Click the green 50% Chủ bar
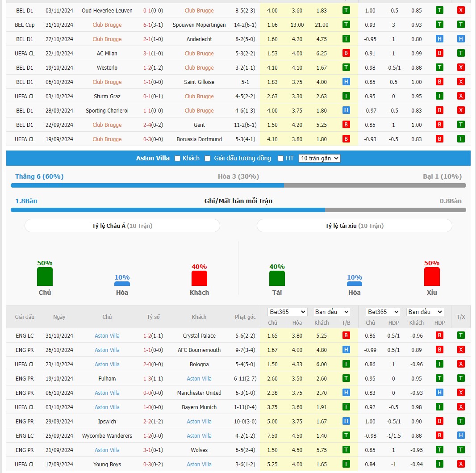 [x=45, y=276]
